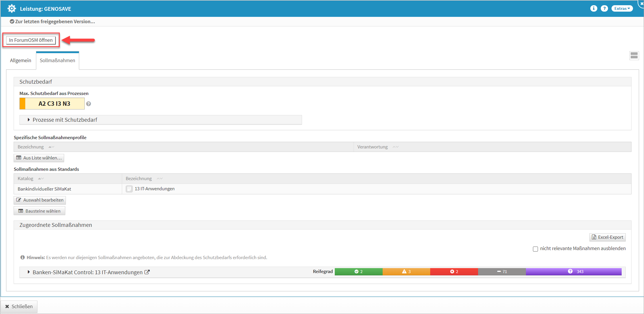Image resolution: width=644 pixels, height=314 pixels.
Task: Open the Extras dropdown menu
Action: pyautogui.click(x=622, y=8)
